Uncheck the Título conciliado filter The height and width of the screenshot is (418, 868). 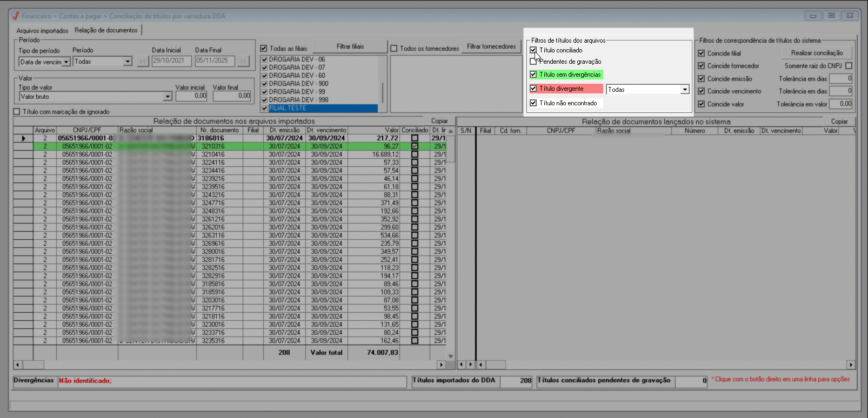point(533,50)
